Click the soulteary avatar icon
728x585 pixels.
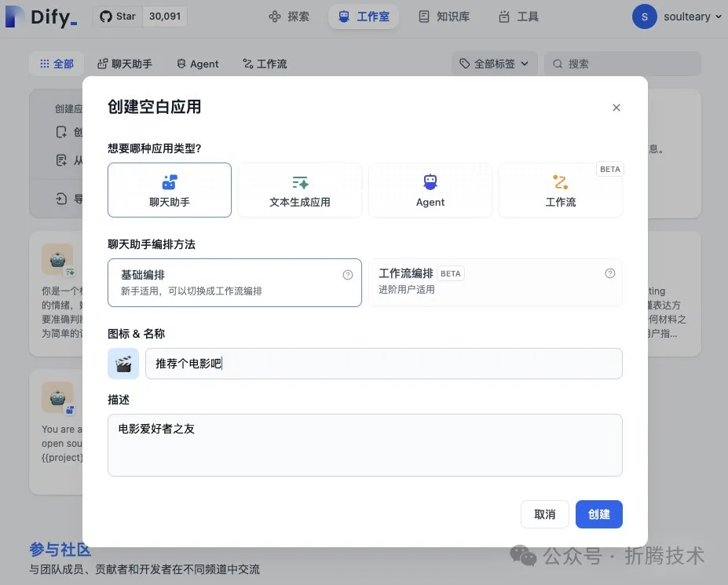point(645,16)
